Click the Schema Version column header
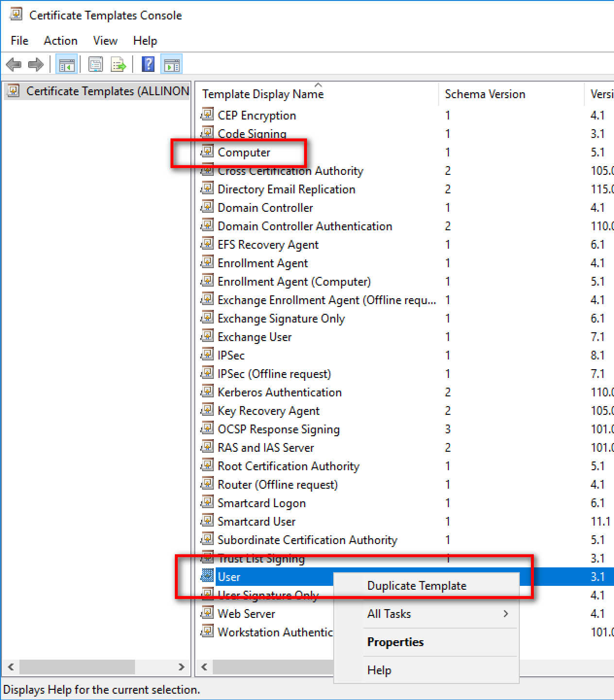The image size is (614, 700). [x=485, y=94]
